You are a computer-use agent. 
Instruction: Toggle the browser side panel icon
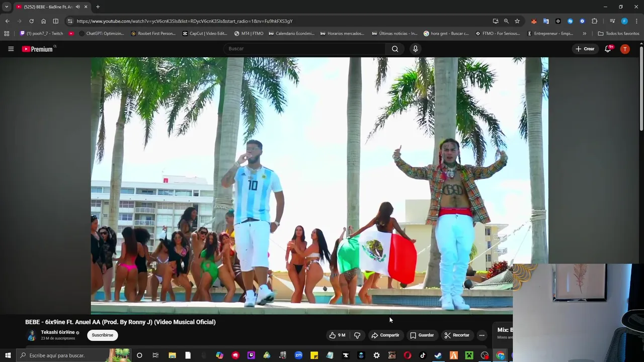pyautogui.click(x=55, y=21)
